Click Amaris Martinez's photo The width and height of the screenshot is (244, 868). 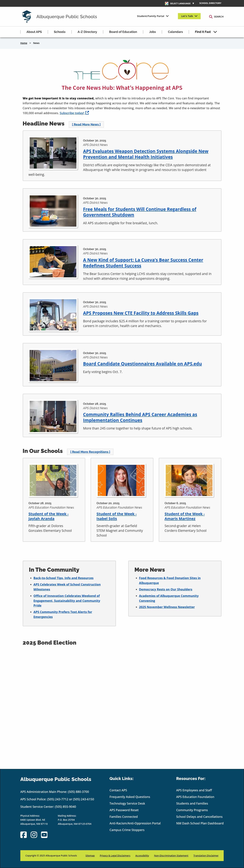189,481
